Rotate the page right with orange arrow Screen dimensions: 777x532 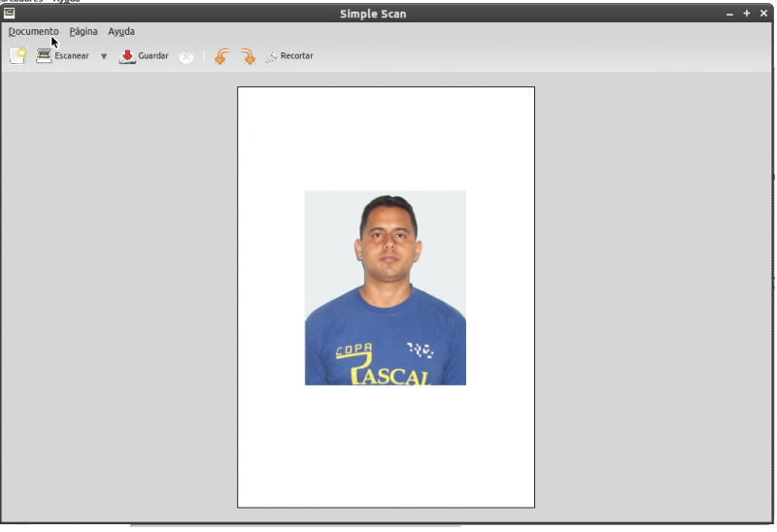pyautogui.click(x=248, y=56)
